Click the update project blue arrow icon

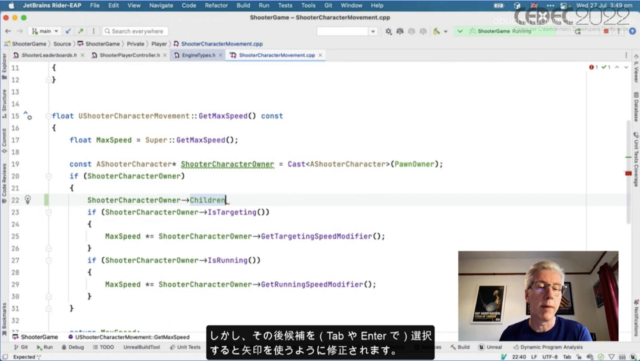68,31
